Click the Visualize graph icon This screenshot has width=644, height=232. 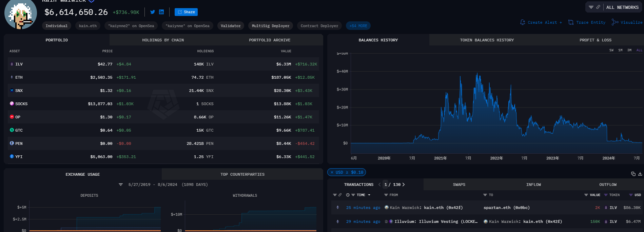(x=615, y=22)
